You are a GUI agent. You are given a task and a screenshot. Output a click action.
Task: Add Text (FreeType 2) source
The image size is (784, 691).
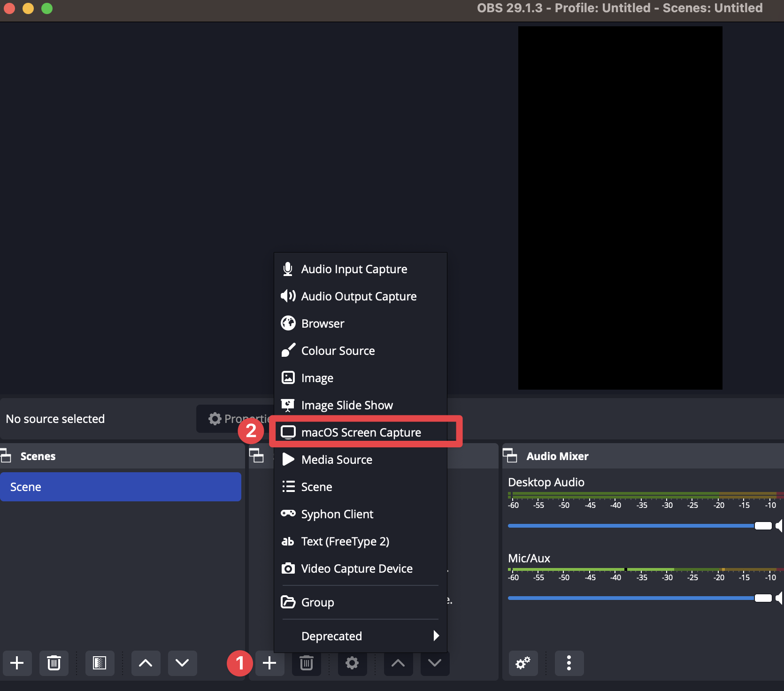[x=360, y=541]
